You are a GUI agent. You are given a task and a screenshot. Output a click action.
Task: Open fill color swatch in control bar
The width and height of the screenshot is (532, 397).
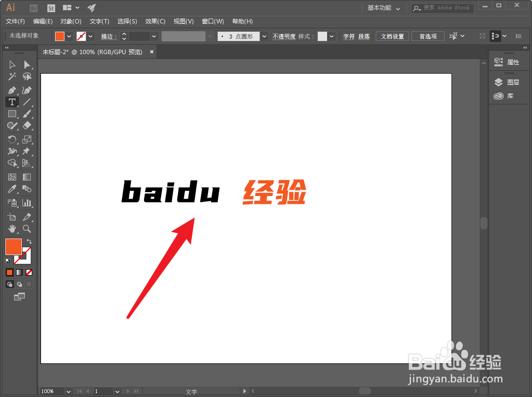[60, 36]
